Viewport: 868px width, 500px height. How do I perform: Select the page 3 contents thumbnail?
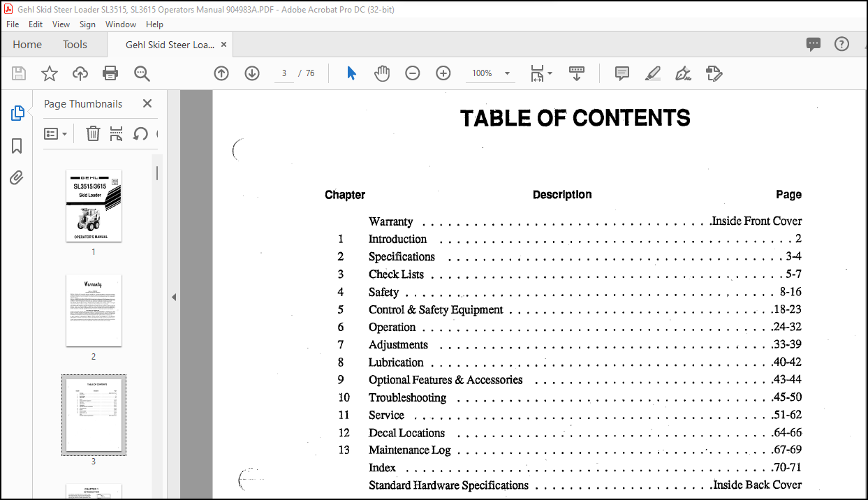[x=94, y=416]
